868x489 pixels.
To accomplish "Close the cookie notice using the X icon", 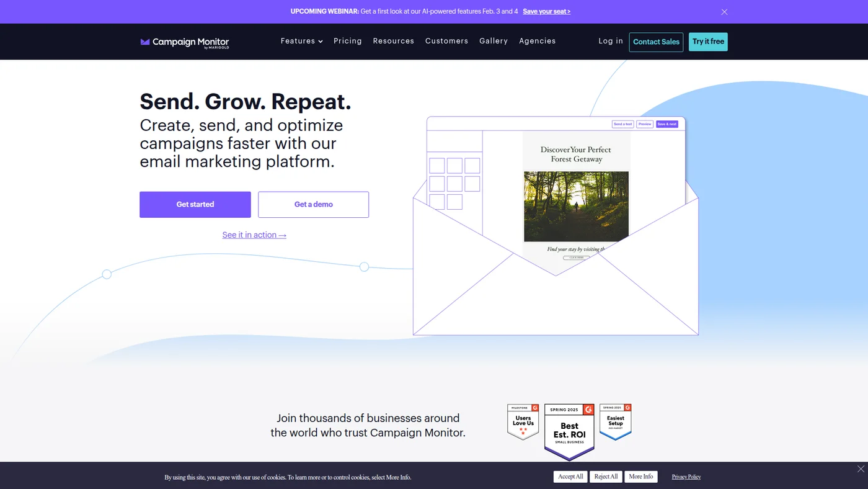I will (x=860, y=469).
